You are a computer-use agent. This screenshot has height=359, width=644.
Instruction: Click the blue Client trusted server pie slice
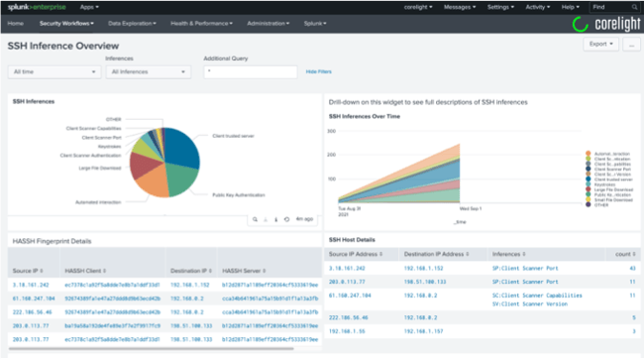click(x=183, y=148)
